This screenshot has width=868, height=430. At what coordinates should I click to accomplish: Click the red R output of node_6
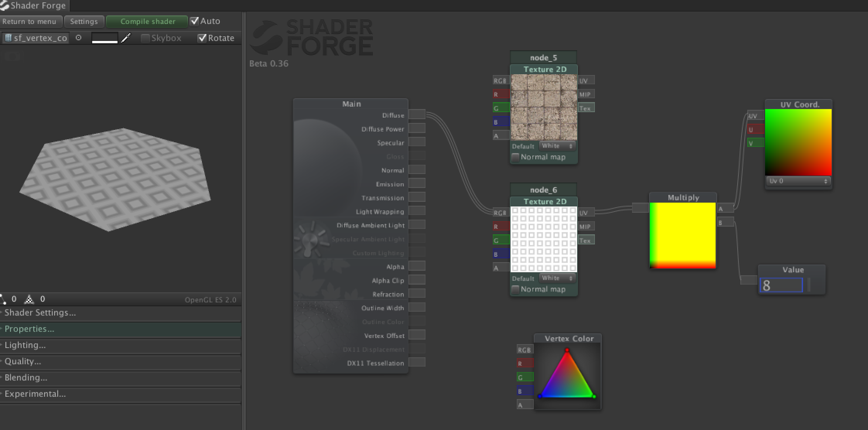[501, 226]
